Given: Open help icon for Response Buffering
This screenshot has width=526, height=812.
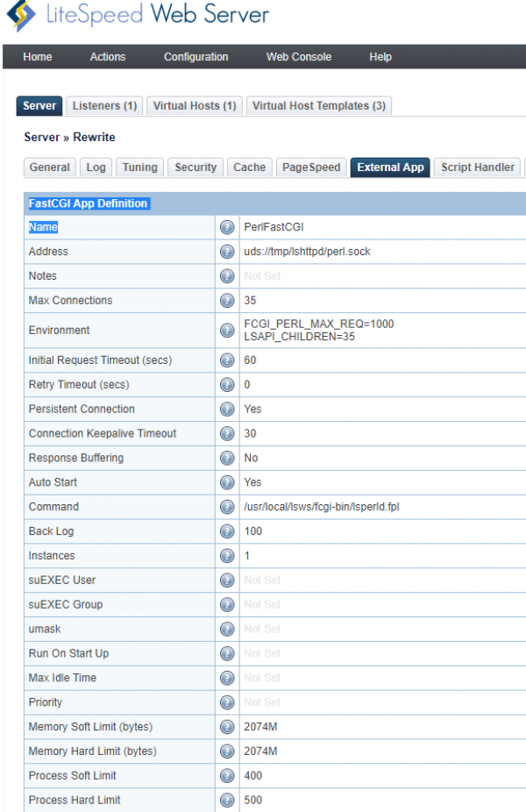Looking at the screenshot, I should point(227,458).
